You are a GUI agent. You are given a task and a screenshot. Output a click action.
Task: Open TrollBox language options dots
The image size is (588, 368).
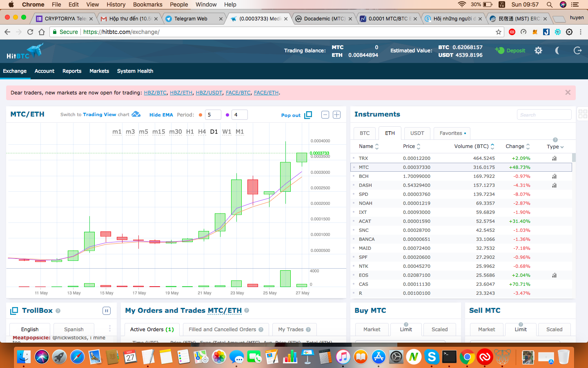click(x=109, y=329)
